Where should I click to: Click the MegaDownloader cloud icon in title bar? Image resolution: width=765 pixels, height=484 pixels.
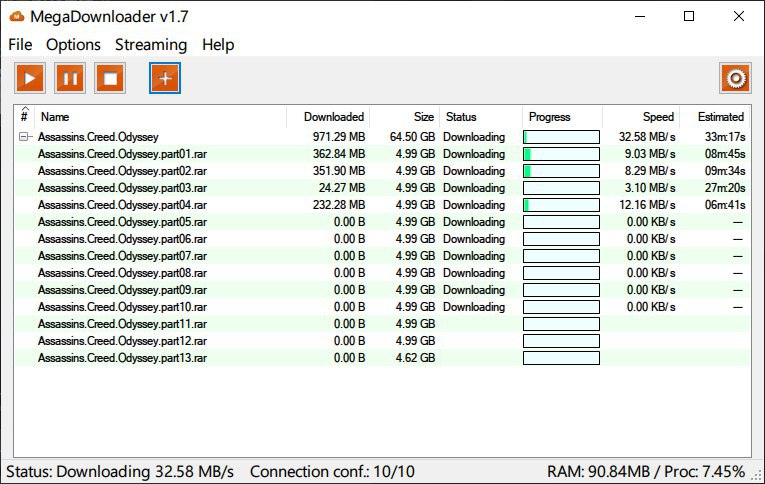tap(16, 16)
